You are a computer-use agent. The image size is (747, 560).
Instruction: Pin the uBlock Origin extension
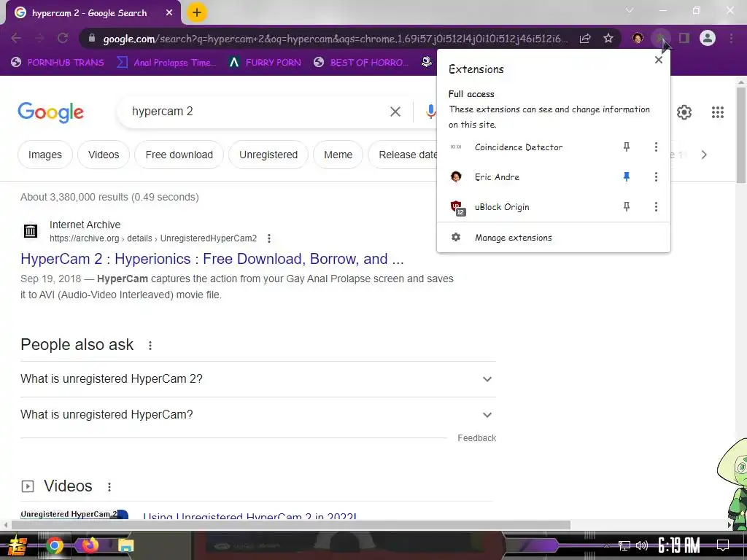coord(627,206)
